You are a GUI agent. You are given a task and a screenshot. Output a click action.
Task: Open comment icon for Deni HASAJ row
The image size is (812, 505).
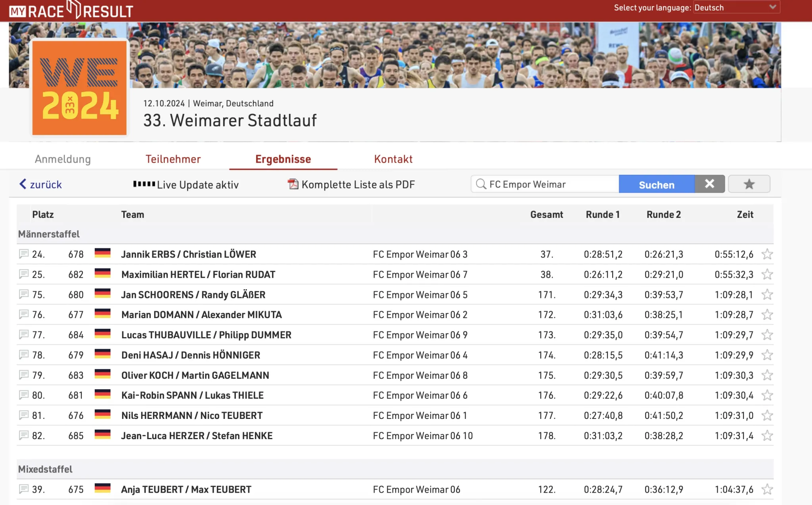[x=23, y=354]
